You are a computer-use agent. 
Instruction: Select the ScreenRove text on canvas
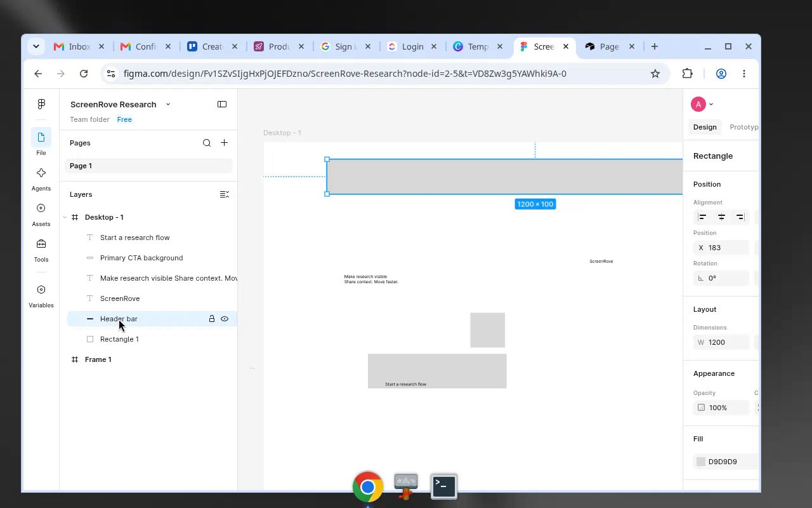pos(601,262)
